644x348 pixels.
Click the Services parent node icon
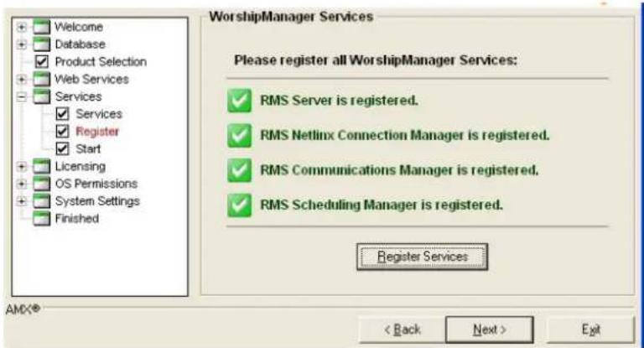click(41, 96)
